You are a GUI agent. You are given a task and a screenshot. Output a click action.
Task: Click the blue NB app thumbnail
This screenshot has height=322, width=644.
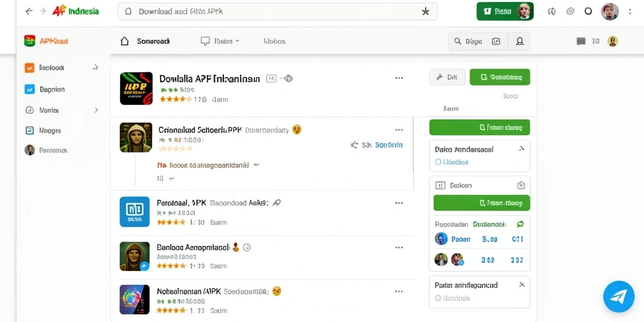pos(135,211)
